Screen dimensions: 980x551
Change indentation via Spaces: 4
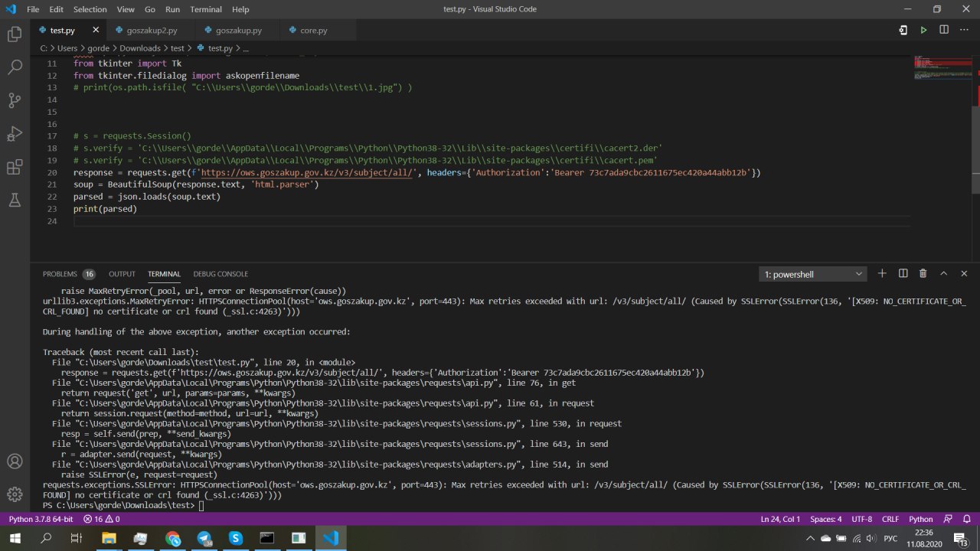[x=826, y=519]
